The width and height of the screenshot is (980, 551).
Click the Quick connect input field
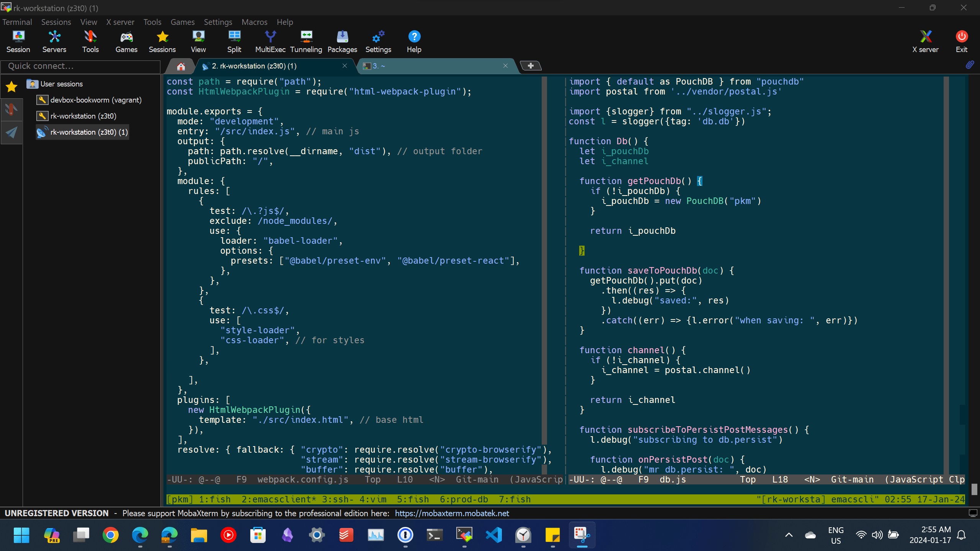coord(80,66)
